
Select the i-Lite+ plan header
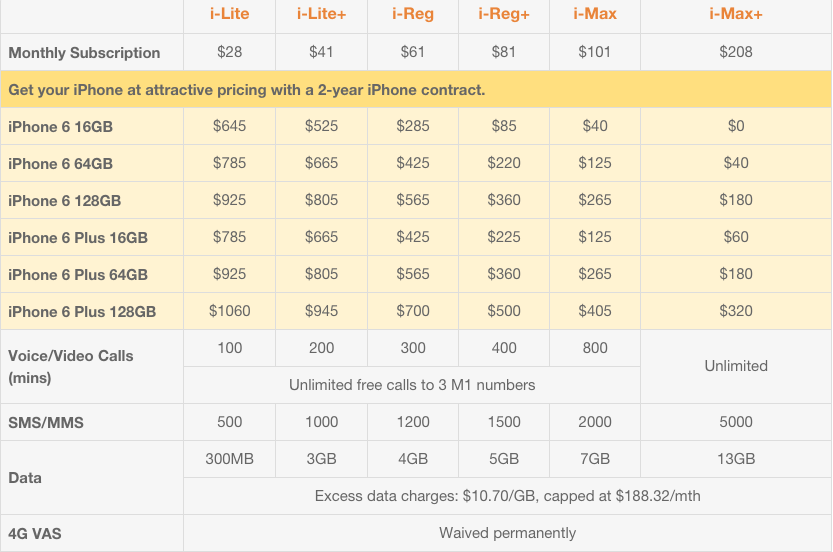click(321, 14)
